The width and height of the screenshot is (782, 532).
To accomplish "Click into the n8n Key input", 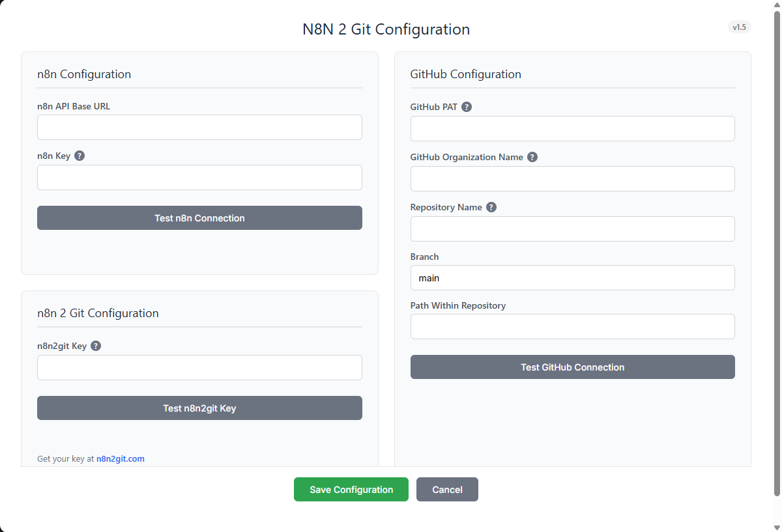I will [x=199, y=177].
